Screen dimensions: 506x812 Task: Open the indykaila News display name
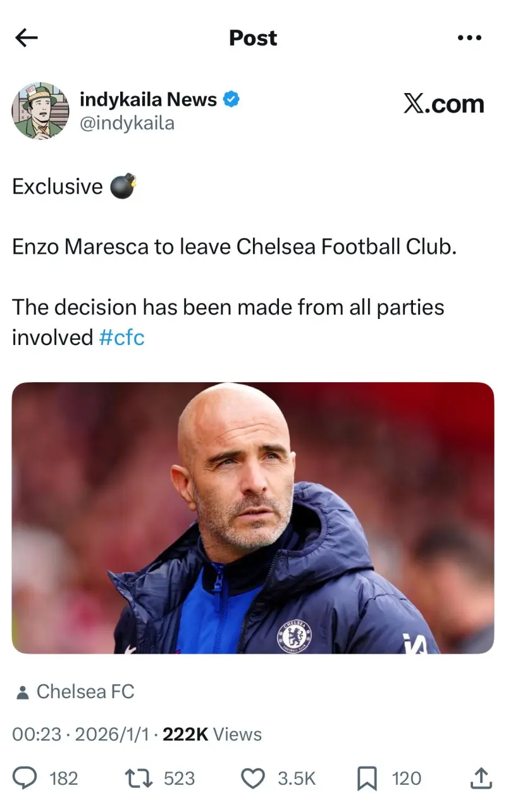[148, 99]
